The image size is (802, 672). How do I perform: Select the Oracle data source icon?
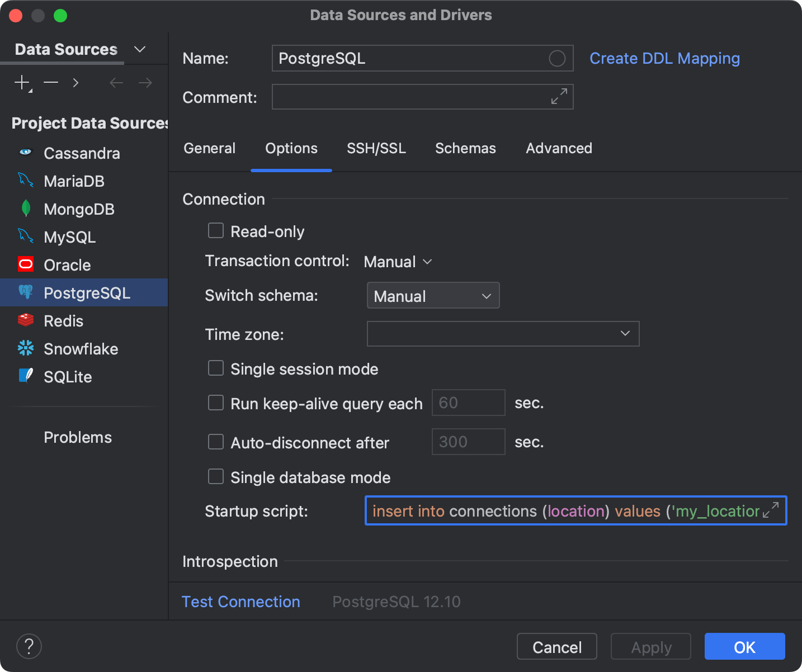[x=25, y=264]
